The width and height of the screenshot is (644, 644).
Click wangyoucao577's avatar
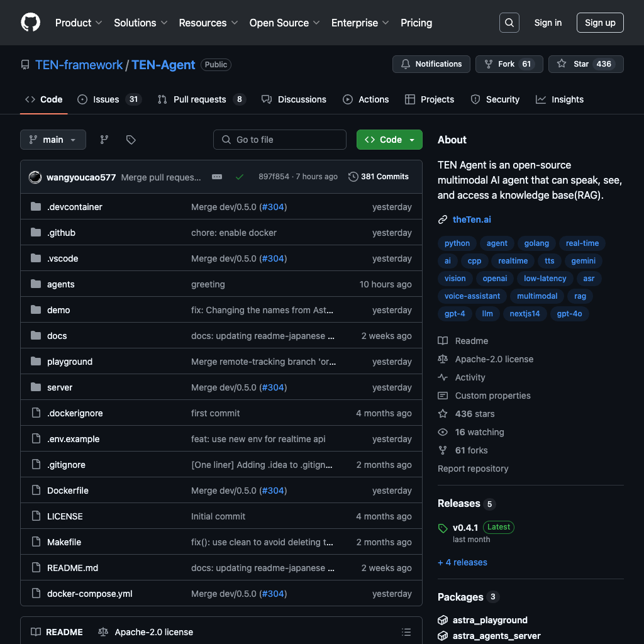35,177
